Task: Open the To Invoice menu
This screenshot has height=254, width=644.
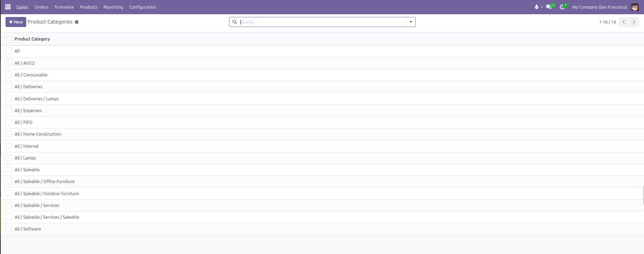Action: [x=64, y=7]
